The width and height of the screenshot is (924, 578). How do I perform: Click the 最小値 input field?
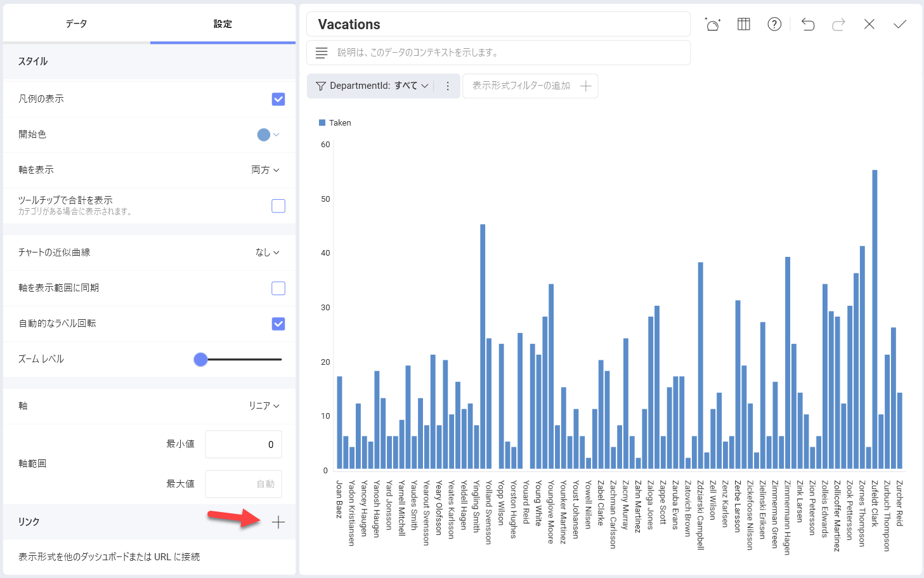coord(244,444)
